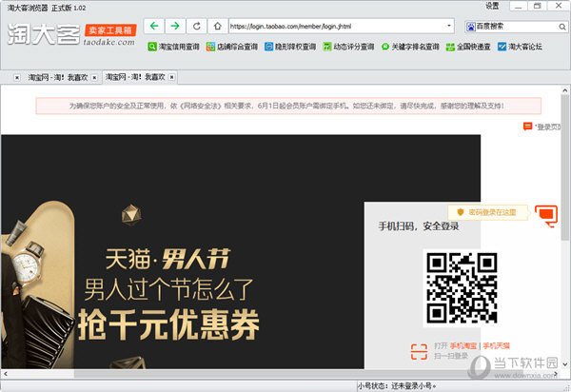Open 淘大客论坛 bookmark

[x=520, y=47]
